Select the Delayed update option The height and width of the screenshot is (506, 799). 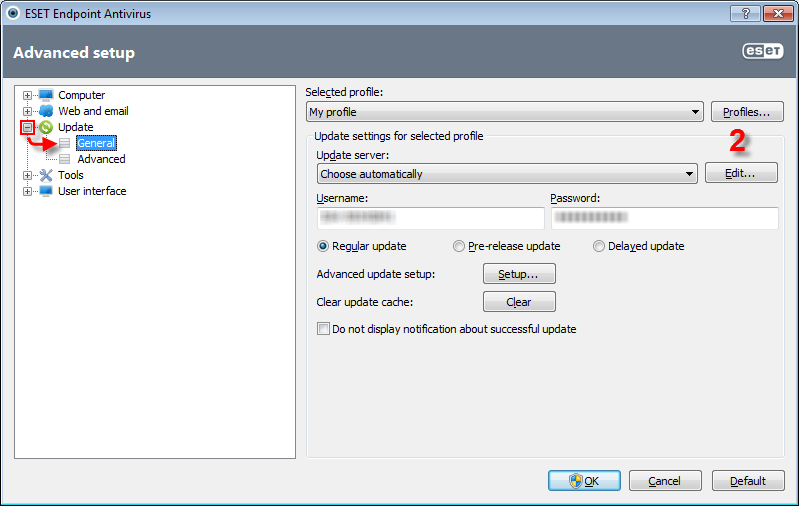pyautogui.click(x=599, y=246)
